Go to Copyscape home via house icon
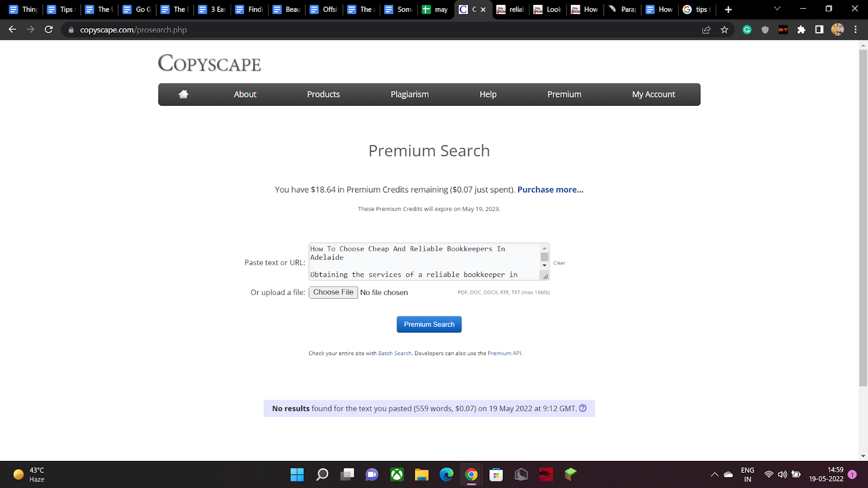Image resolution: width=868 pixels, height=488 pixels. point(183,94)
